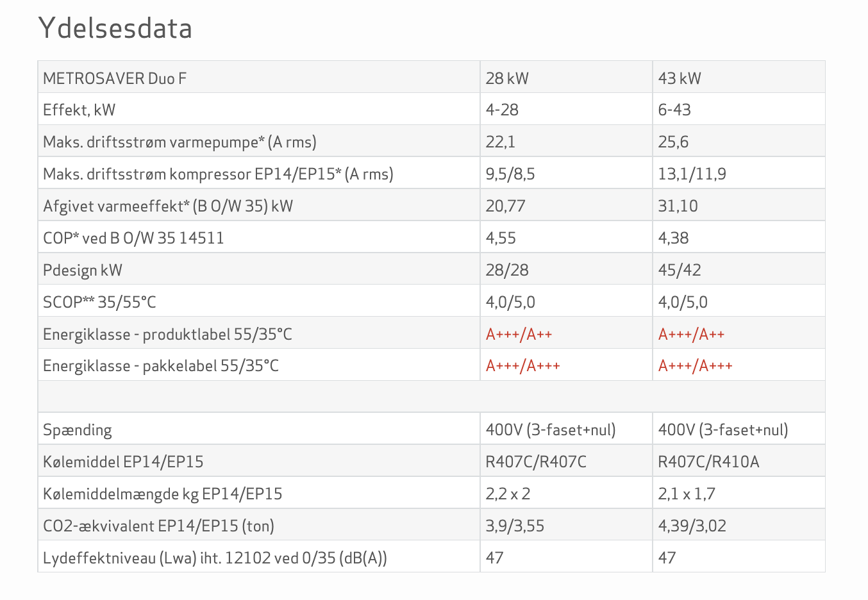The height and width of the screenshot is (600, 868).
Task: Click the Afgivet varmeeffekt row label
Action: pyautogui.click(x=167, y=206)
